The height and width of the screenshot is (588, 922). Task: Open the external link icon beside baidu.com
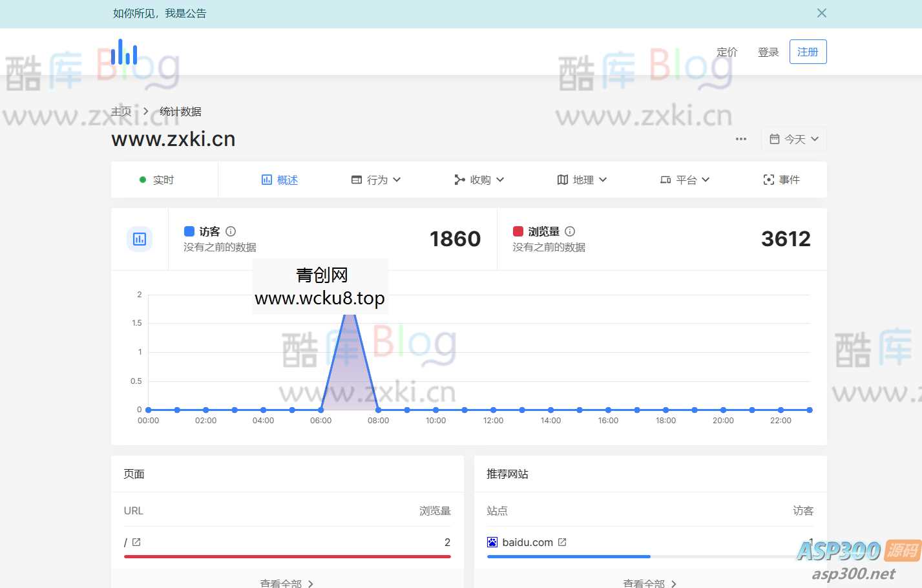tap(561, 542)
